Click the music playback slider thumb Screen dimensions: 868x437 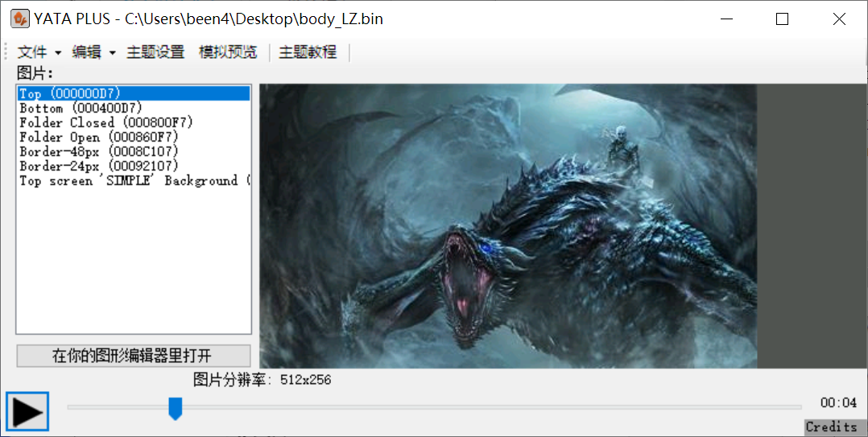pyautogui.click(x=176, y=408)
